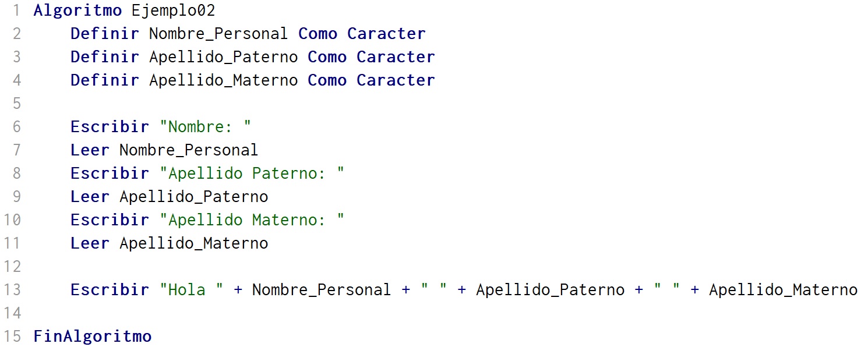Click the FinAlgoritmo keyword
868x347 pixels.
pos(93,337)
